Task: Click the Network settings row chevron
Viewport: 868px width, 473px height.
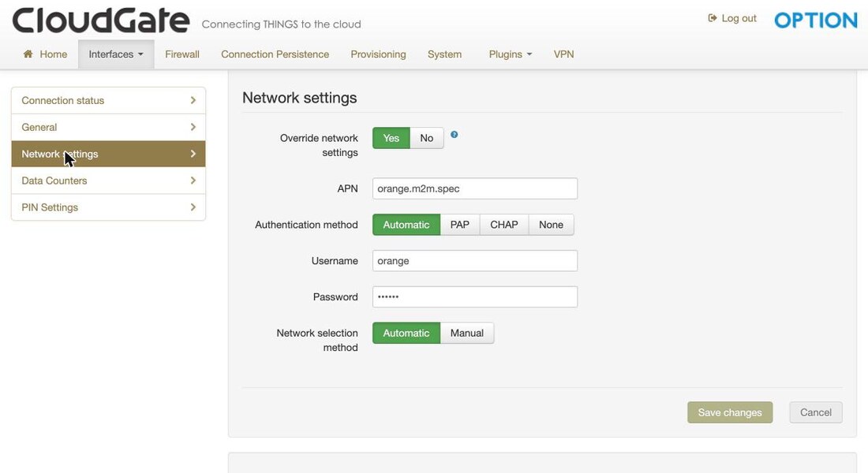Action: 193,154
